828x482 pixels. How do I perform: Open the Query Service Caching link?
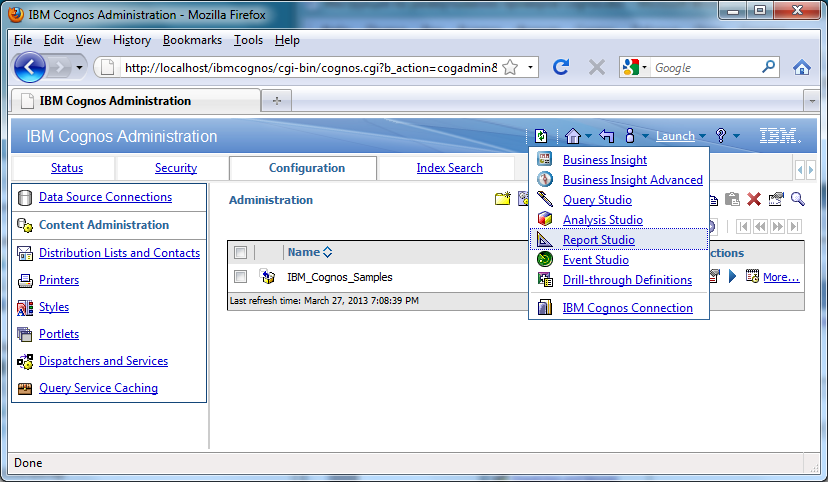98,388
